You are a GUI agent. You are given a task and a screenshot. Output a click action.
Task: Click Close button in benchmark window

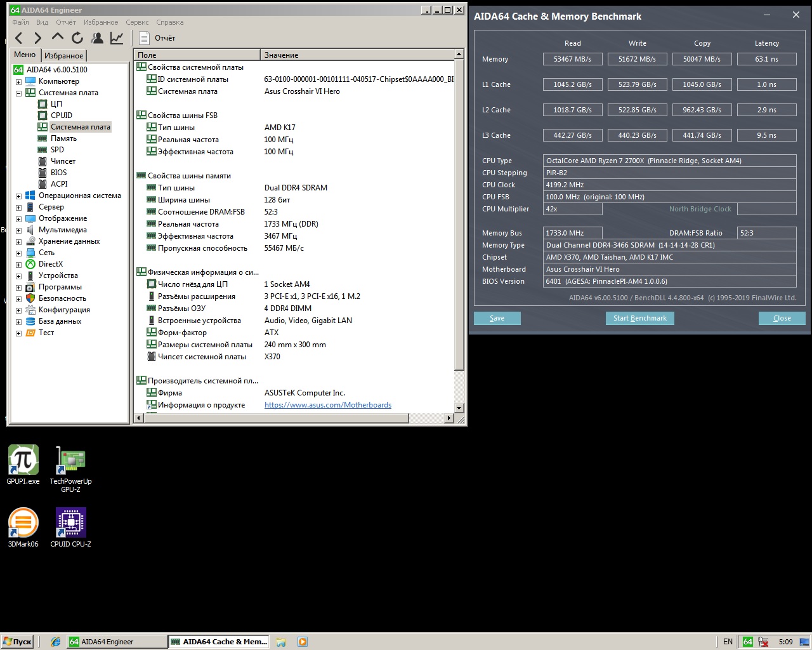click(x=782, y=318)
